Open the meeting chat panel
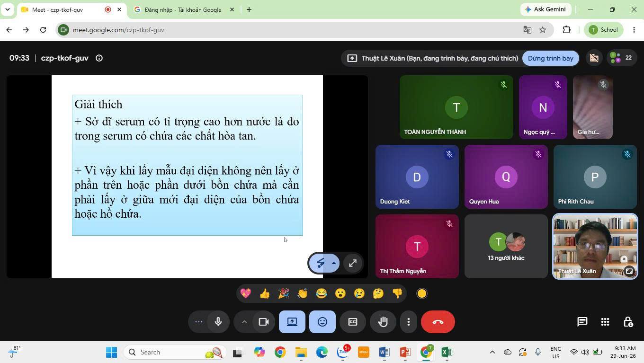The height and width of the screenshot is (363, 644). 582,322
